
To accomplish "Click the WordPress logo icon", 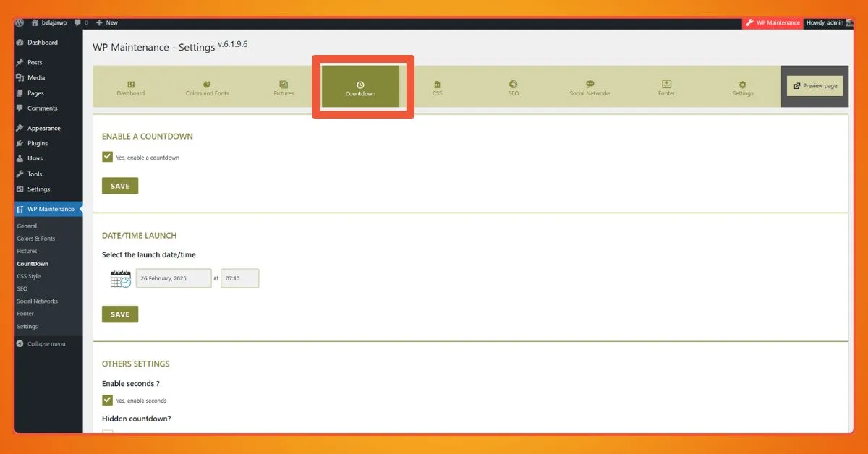I will (x=20, y=22).
